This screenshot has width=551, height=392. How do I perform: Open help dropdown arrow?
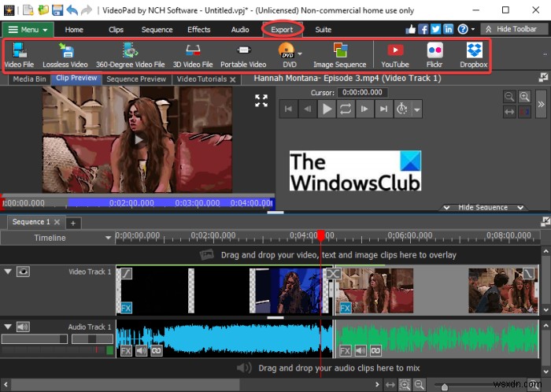[x=473, y=29]
